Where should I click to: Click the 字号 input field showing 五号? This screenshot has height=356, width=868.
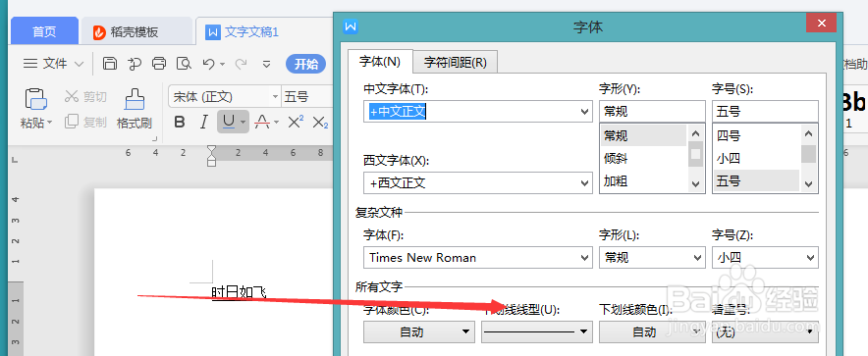[x=765, y=112]
